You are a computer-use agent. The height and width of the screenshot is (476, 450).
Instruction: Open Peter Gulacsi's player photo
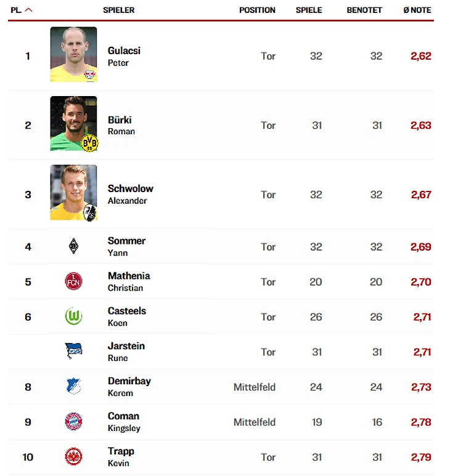73,54
